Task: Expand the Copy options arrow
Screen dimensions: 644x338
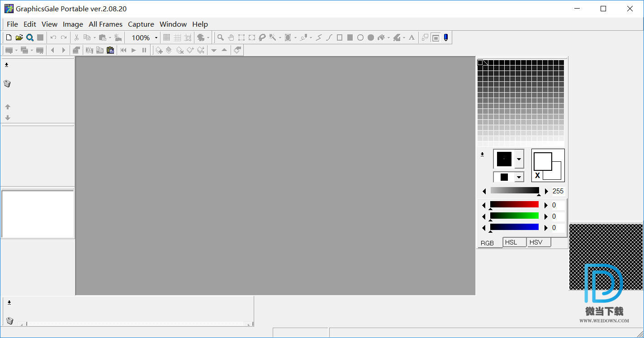Action: coord(95,38)
